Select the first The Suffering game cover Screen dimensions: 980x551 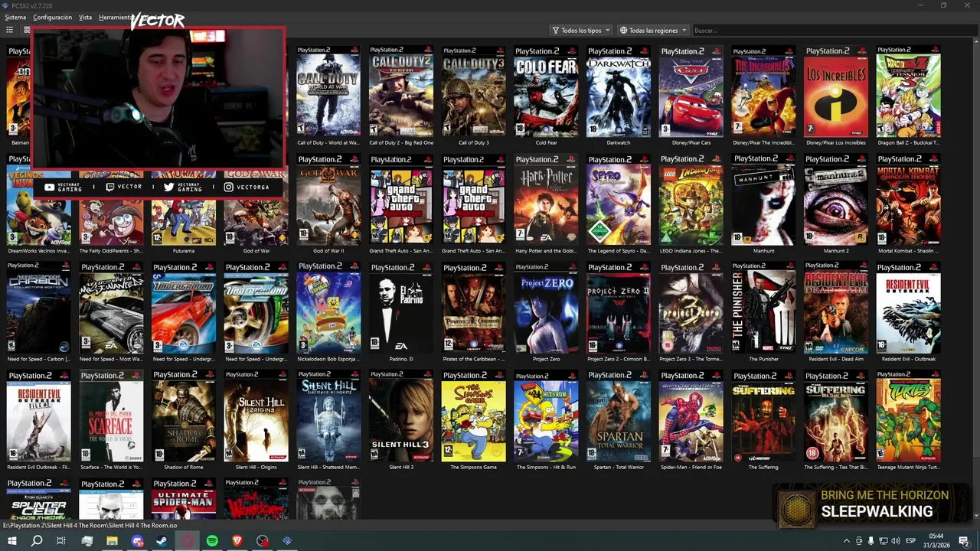[763, 416]
